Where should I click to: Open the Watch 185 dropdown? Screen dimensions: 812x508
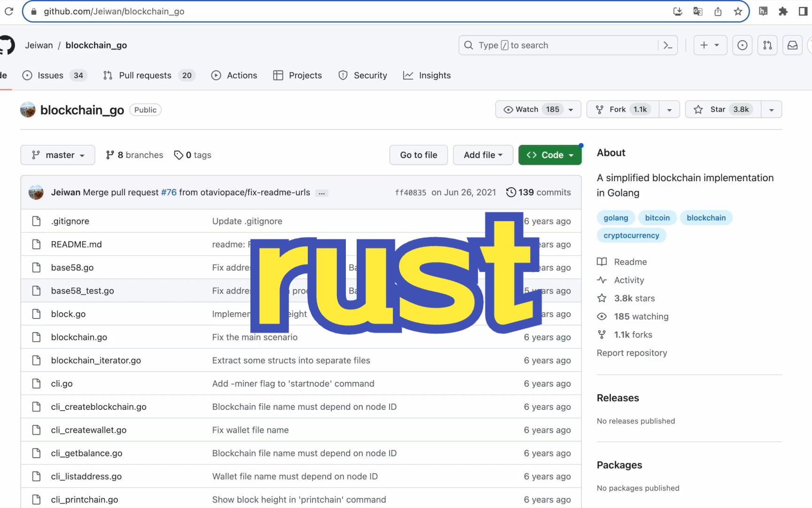tap(538, 109)
